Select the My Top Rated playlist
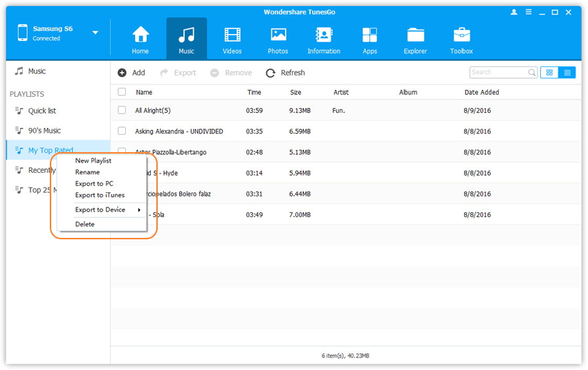 [58, 150]
